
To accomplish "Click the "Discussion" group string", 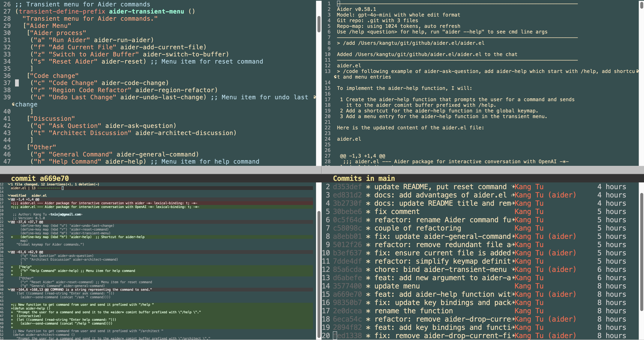I will pos(52,119).
